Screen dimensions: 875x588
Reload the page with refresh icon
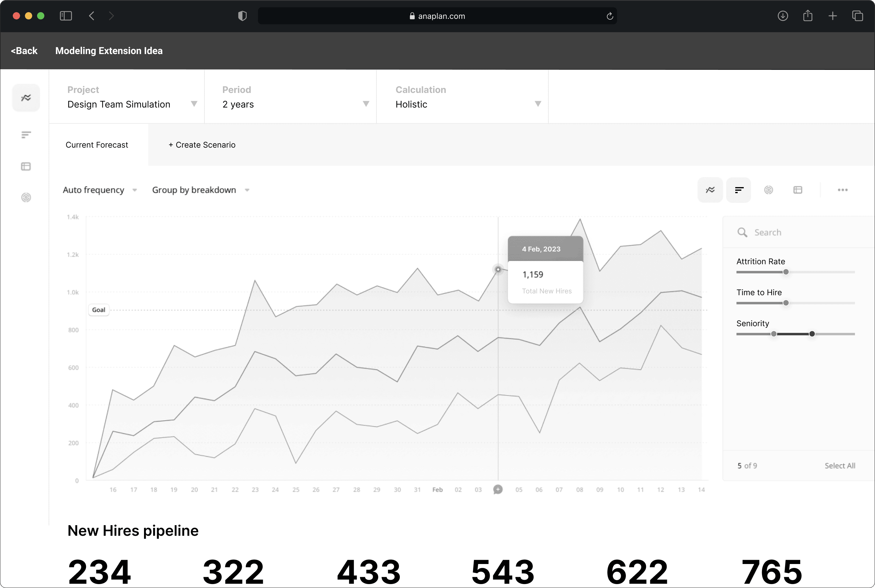[x=610, y=16]
